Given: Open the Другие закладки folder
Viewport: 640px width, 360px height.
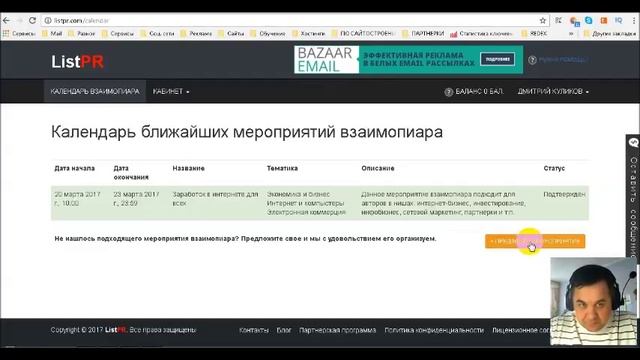Looking at the screenshot, I should 610,34.
